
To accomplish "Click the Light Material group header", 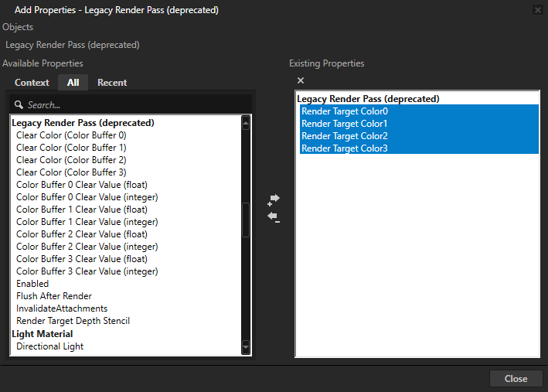I will click(43, 334).
